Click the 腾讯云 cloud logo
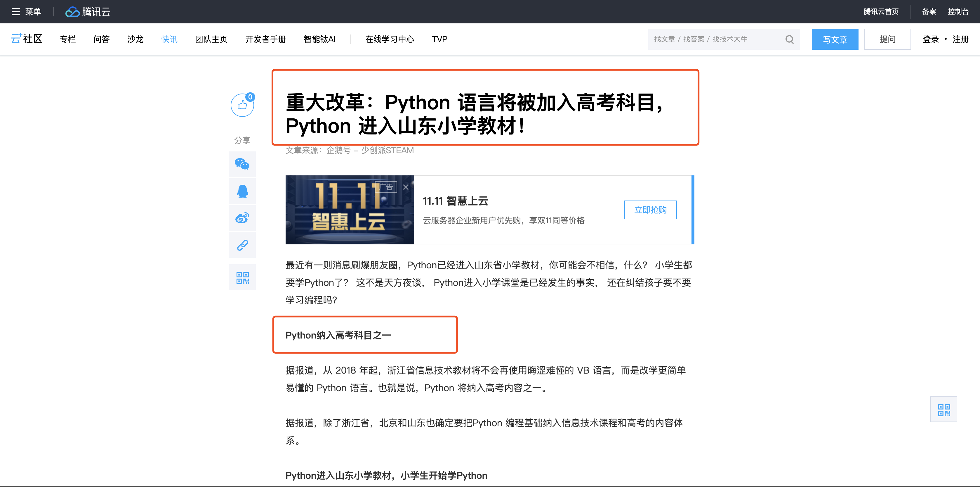The width and height of the screenshot is (980, 487). point(88,12)
